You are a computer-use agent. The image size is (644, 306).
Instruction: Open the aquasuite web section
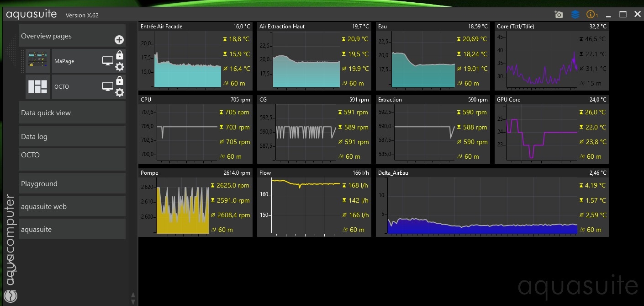pyautogui.click(x=72, y=207)
